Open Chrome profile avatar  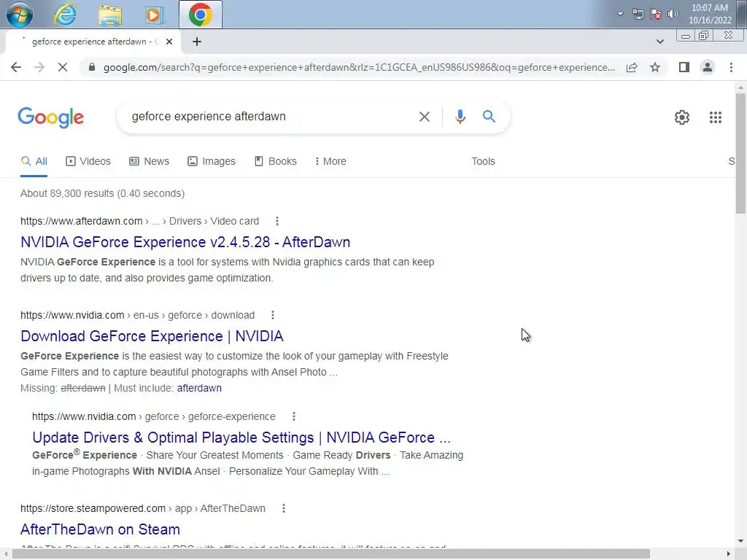pos(708,67)
